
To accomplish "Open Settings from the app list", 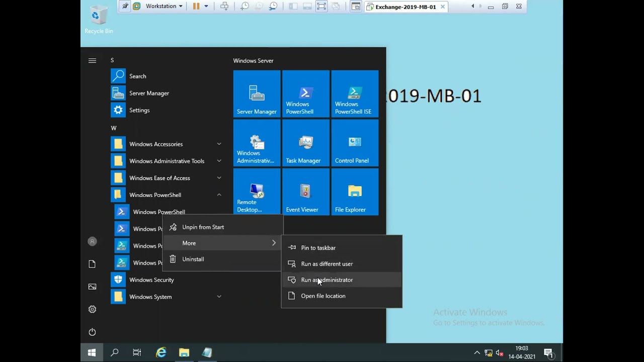I will pos(166,110).
